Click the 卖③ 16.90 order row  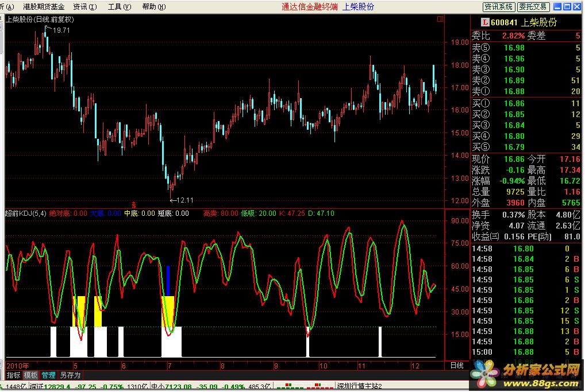point(526,69)
